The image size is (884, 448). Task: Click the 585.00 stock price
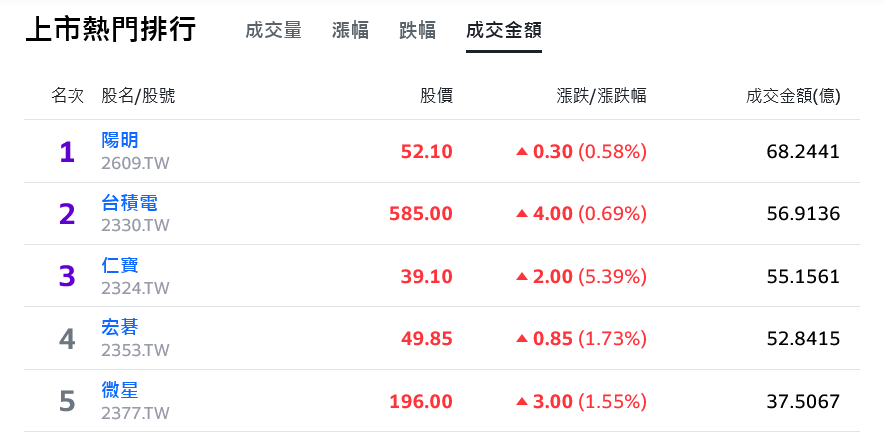pyautogui.click(x=421, y=214)
